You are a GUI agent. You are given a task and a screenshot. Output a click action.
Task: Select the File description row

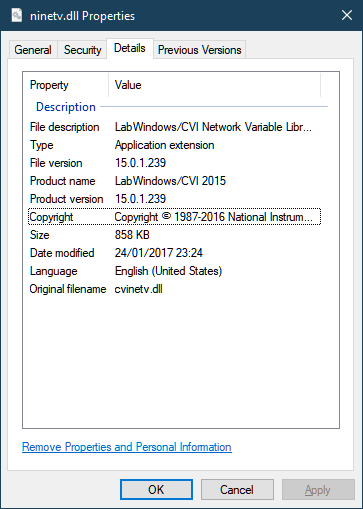pos(175,127)
